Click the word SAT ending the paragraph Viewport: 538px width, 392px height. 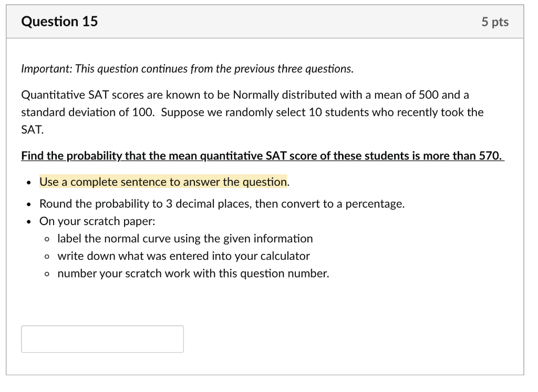[x=29, y=129]
